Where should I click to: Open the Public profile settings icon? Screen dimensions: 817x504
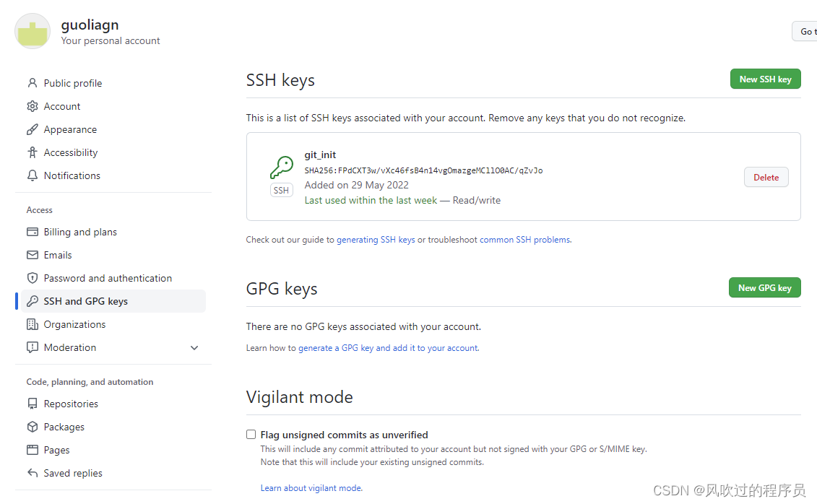(33, 82)
